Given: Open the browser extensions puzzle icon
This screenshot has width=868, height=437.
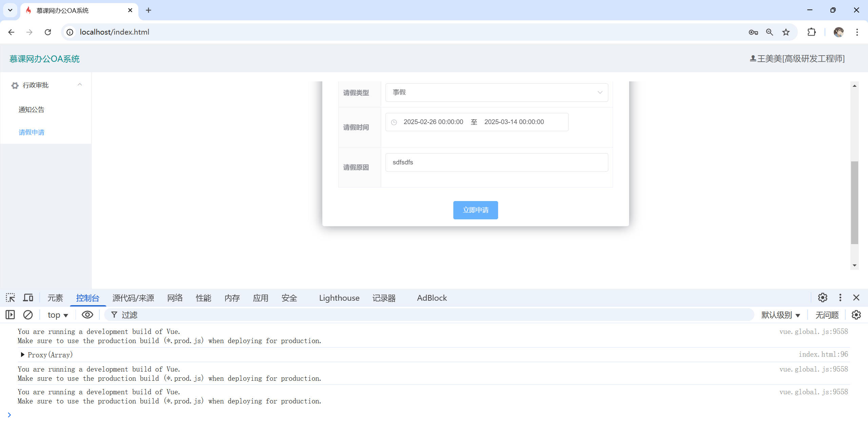Looking at the screenshot, I should pos(812,32).
